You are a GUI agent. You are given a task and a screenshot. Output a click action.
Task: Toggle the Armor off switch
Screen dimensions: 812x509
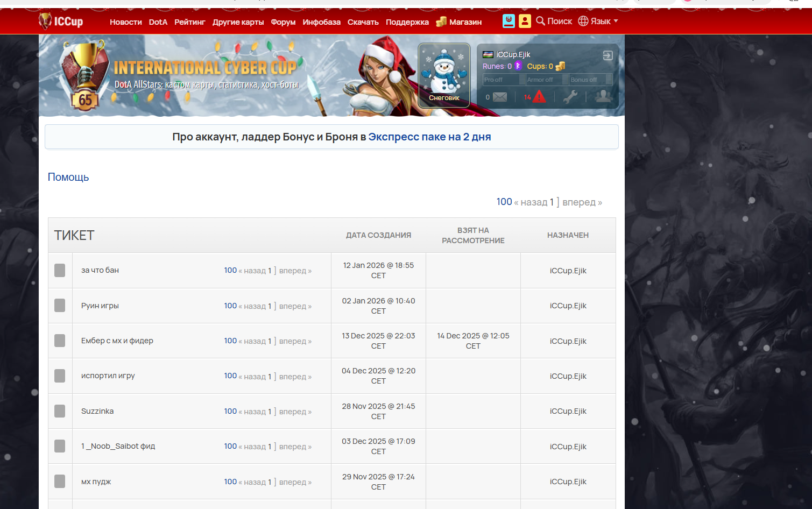[547, 80]
